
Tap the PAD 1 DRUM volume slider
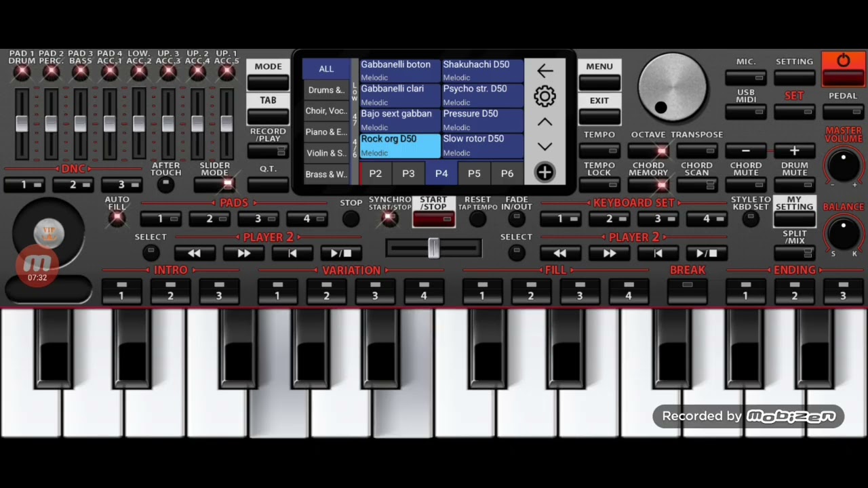tap(22, 124)
